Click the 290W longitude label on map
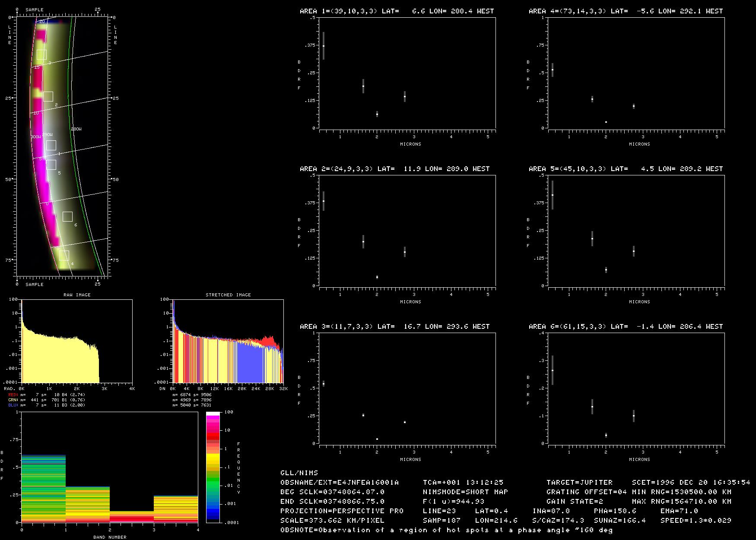The height and width of the screenshot is (540, 756). click(x=47, y=135)
